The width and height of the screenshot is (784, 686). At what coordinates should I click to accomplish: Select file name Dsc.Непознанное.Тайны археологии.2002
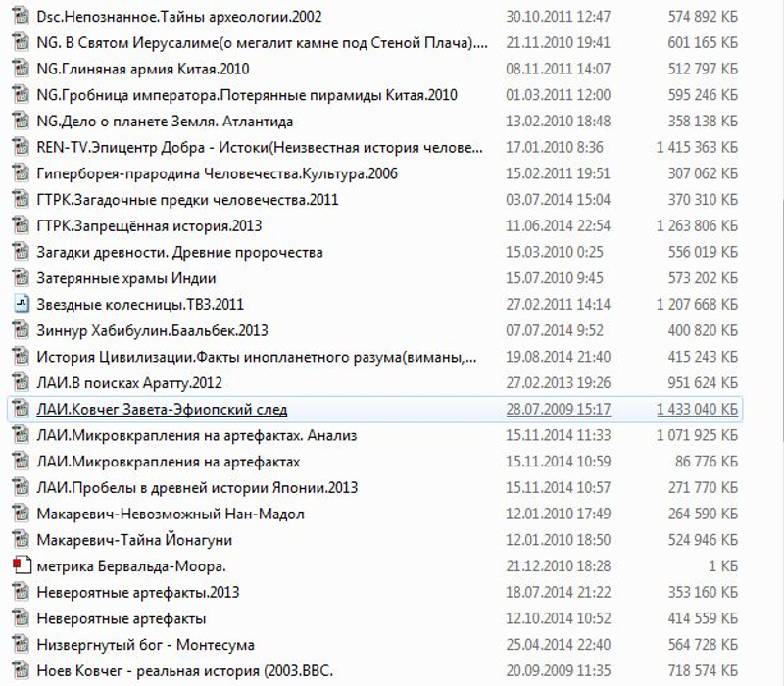point(179,17)
